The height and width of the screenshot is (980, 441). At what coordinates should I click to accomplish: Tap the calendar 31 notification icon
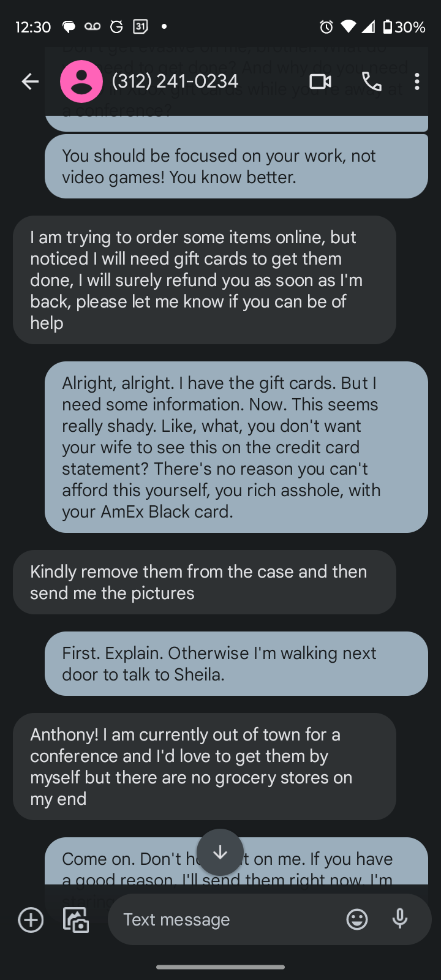(x=140, y=26)
